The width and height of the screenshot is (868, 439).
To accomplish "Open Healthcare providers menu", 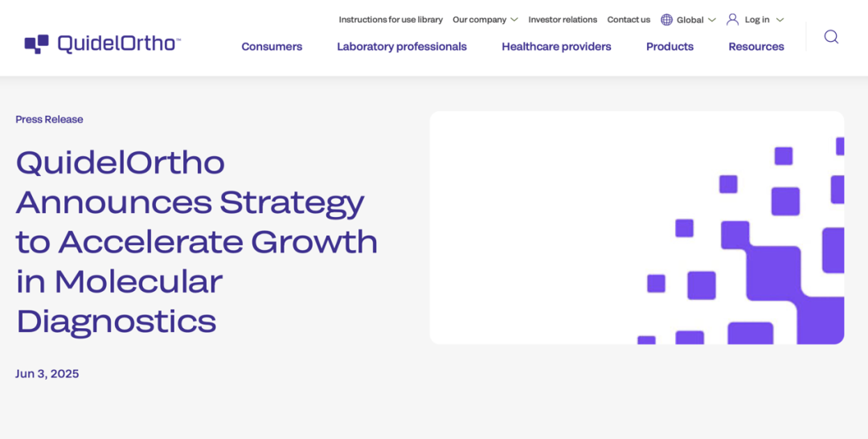I will [x=556, y=47].
